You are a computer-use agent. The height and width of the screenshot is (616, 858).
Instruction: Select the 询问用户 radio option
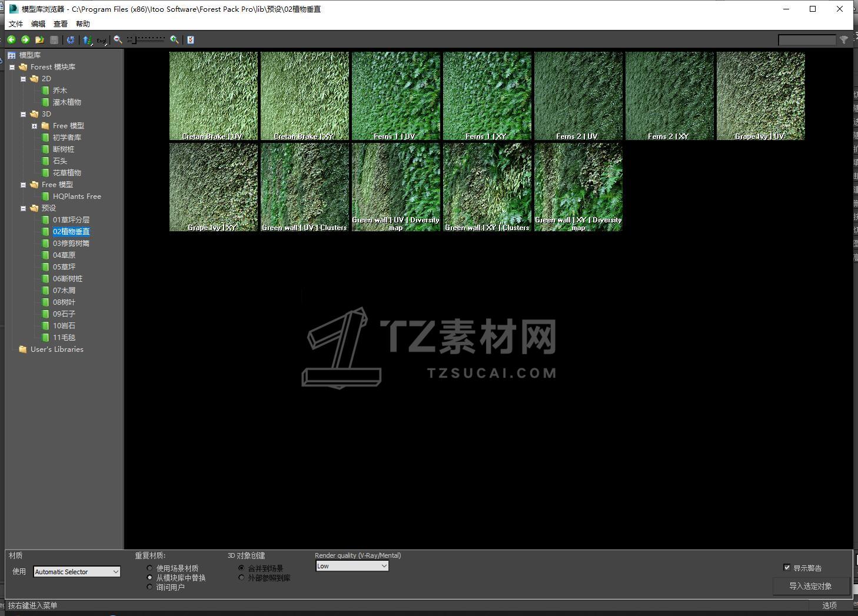click(149, 587)
